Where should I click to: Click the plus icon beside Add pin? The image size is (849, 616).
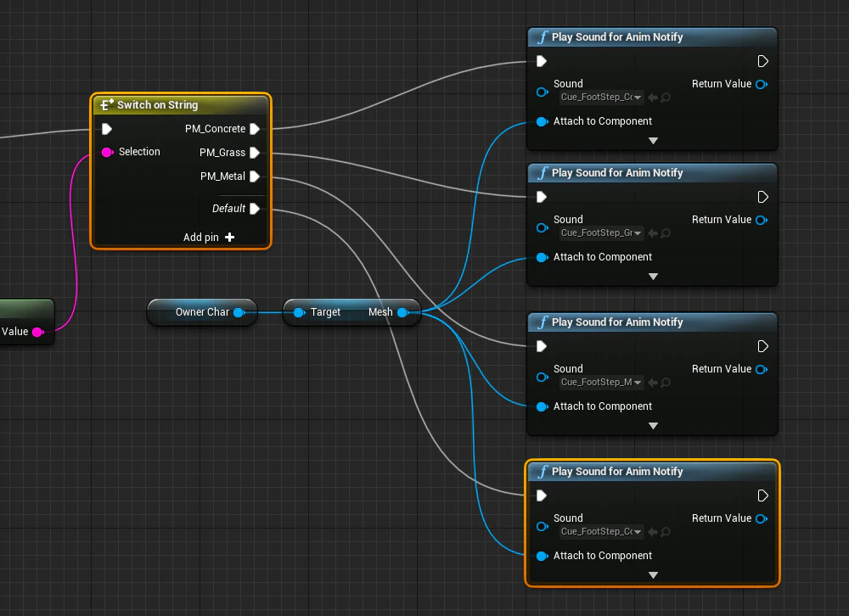click(229, 237)
